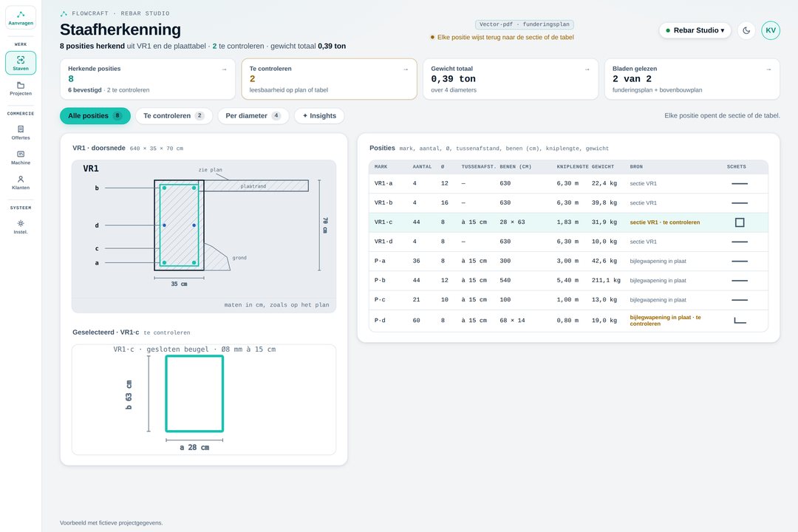Open the L-shaped sketch for P·d
The width and height of the screenshot is (798, 532).
coord(740,320)
